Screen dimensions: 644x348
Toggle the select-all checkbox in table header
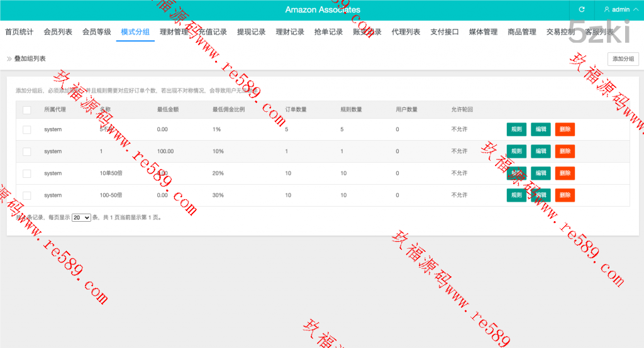(x=26, y=110)
